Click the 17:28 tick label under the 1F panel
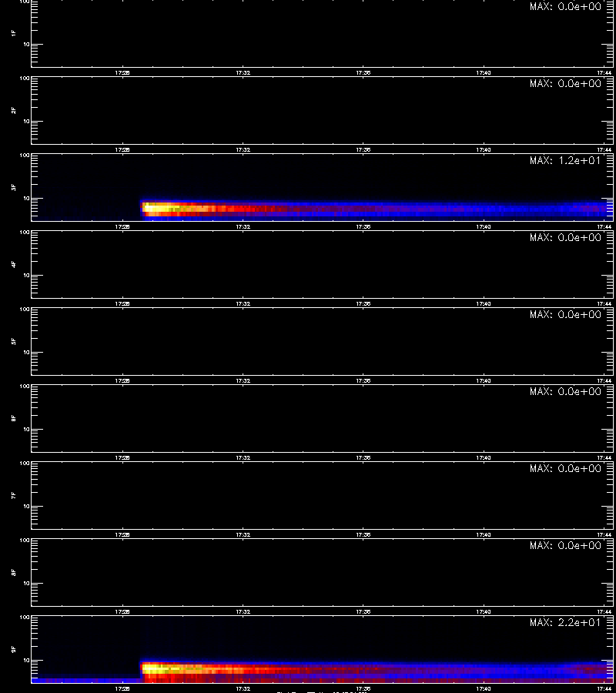This screenshot has height=693, width=616. pyautogui.click(x=122, y=73)
